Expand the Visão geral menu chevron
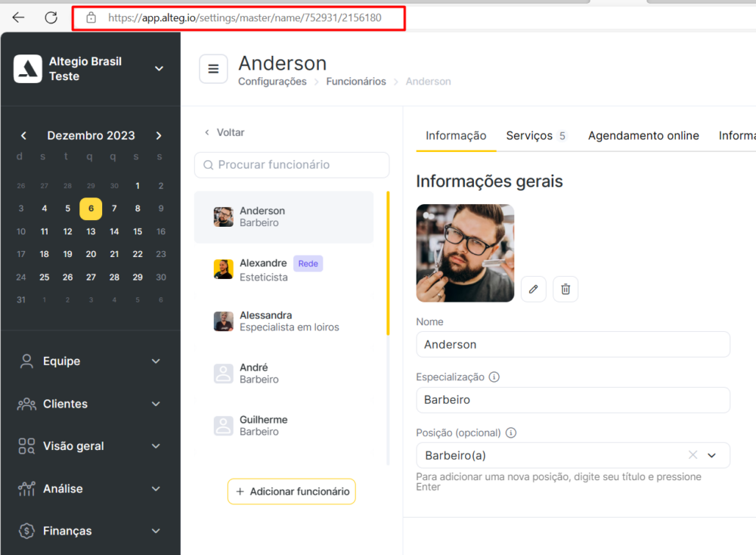Screen dimensions: 756x555 click(x=156, y=446)
